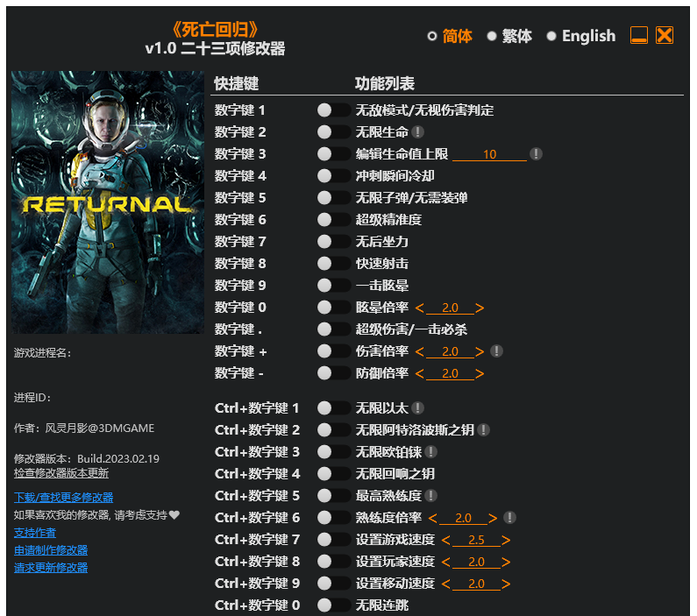
Task: Turn on 无限连跳 switch
Action: click(334, 605)
